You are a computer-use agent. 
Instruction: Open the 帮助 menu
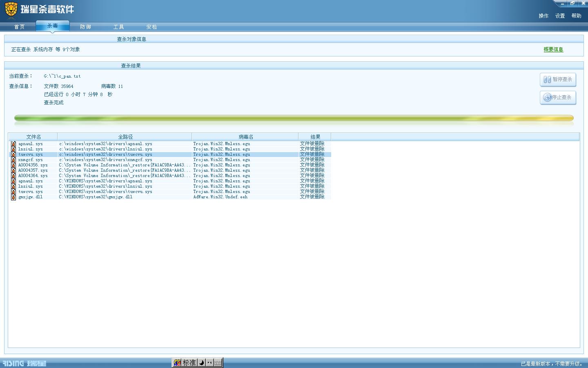point(576,16)
